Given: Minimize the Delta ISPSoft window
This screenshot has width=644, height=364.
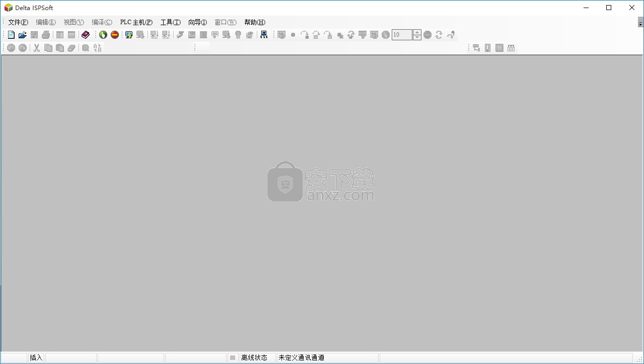Looking at the screenshot, I should click(586, 8).
